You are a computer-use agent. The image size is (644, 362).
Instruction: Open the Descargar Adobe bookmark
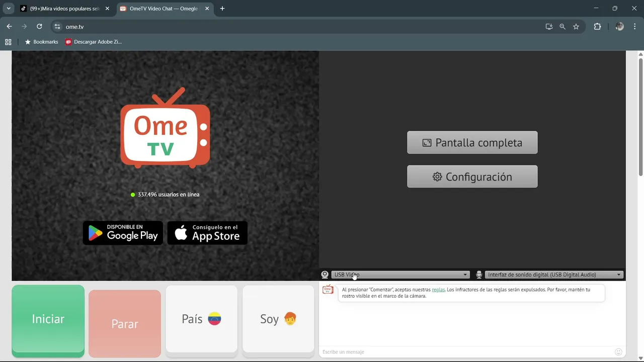pyautogui.click(x=94, y=42)
